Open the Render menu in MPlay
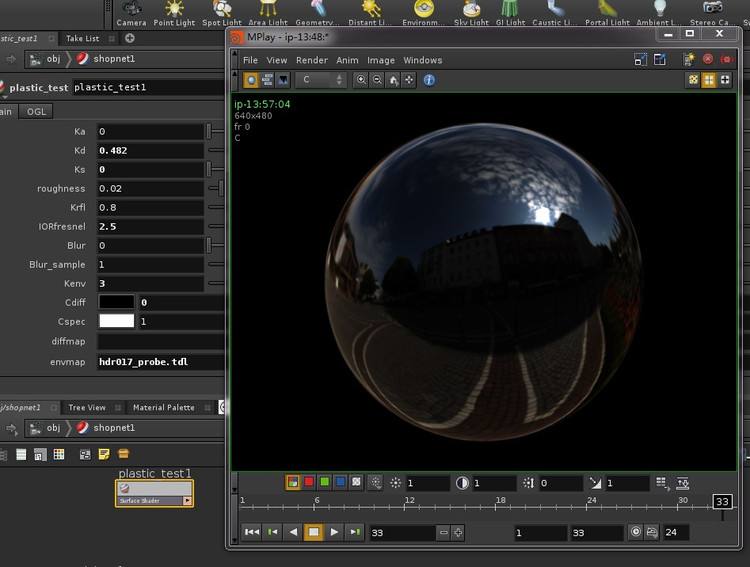The width and height of the screenshot is (750, 567). [x=311, y=60]
